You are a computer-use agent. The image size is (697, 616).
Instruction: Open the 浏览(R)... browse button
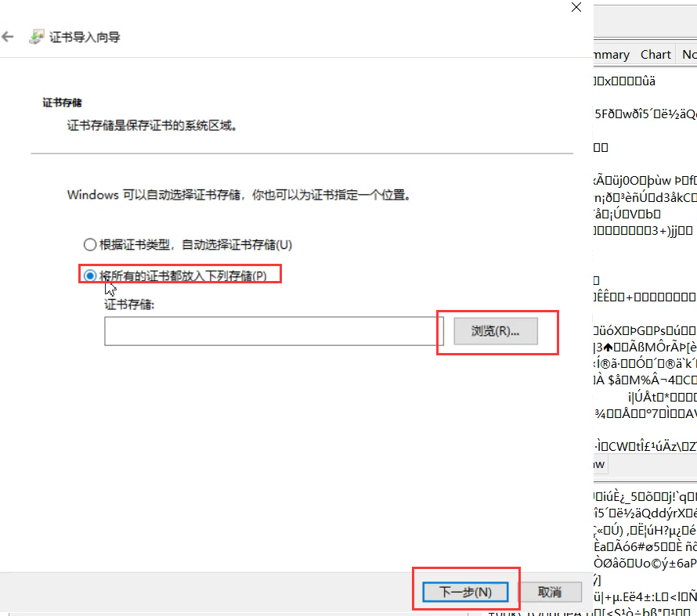pyautogui.click(x=495, y=331)
